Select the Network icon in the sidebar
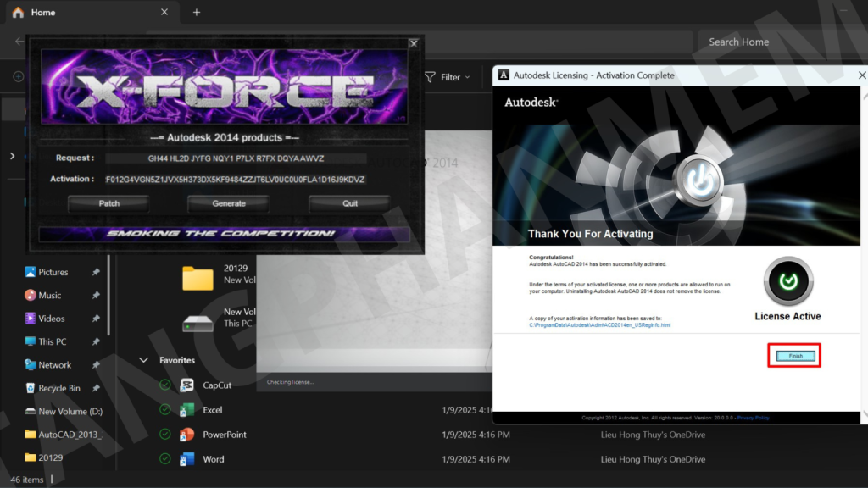 (31, 365)
